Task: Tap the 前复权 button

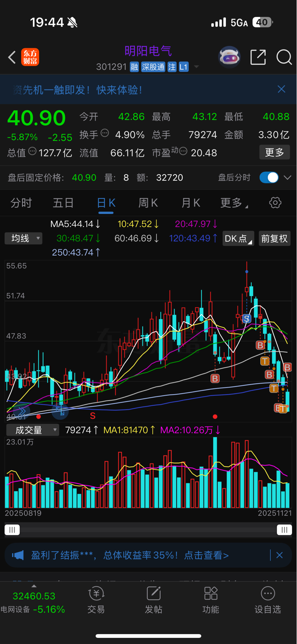Action: pos(275,239)
